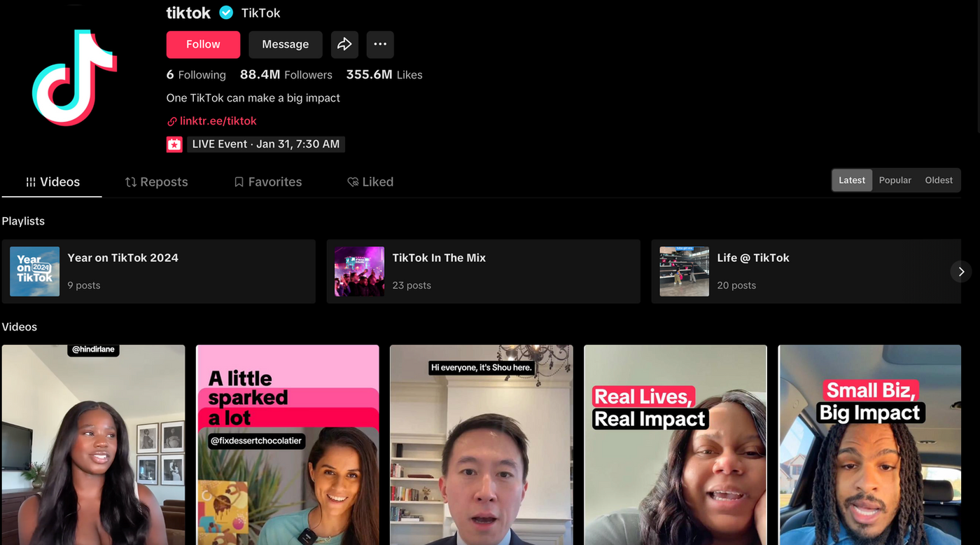
Task: Open the three-dots more options menu
Action: [x=380, y=44]
